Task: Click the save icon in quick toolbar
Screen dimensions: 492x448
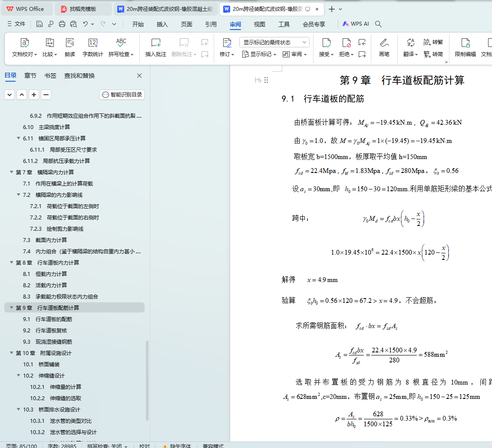Action: tap(39, 24)
